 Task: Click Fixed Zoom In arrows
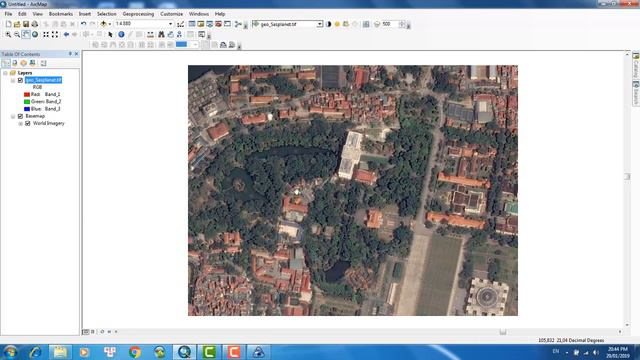[46, 35]
